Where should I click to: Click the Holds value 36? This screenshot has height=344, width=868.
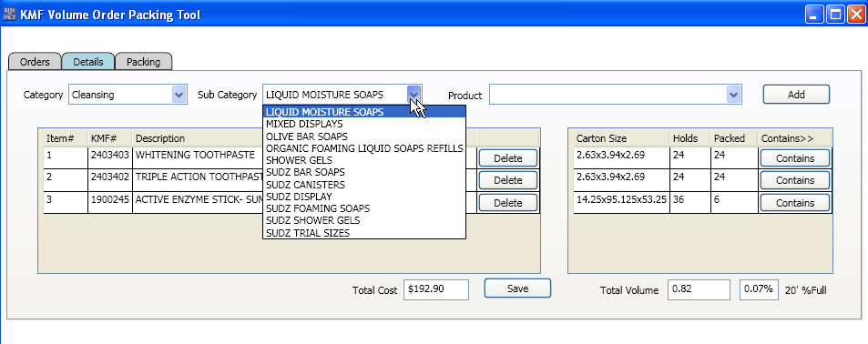pos(689,202)
